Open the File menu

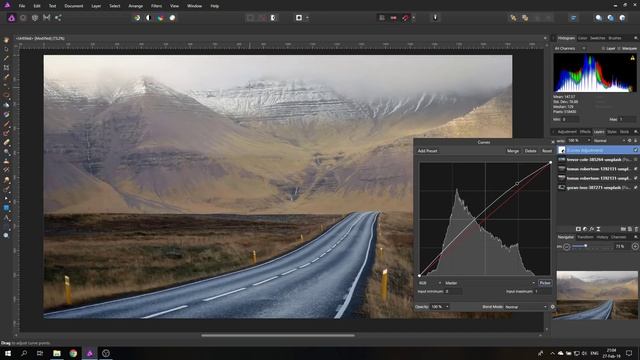[x=22, y=6]
